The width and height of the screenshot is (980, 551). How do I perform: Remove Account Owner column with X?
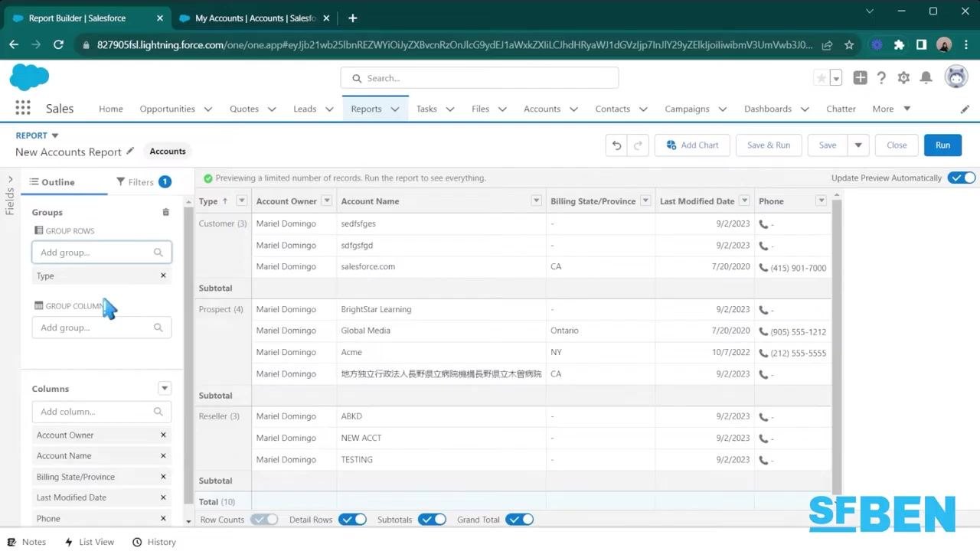pyautogui.click(x=163, y=435)
